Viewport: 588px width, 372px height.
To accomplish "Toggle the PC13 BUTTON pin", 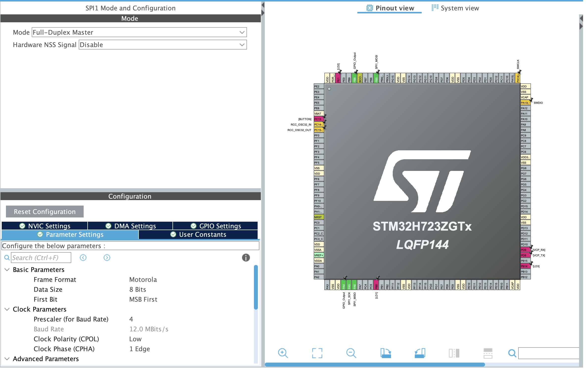I will point(318,119).
